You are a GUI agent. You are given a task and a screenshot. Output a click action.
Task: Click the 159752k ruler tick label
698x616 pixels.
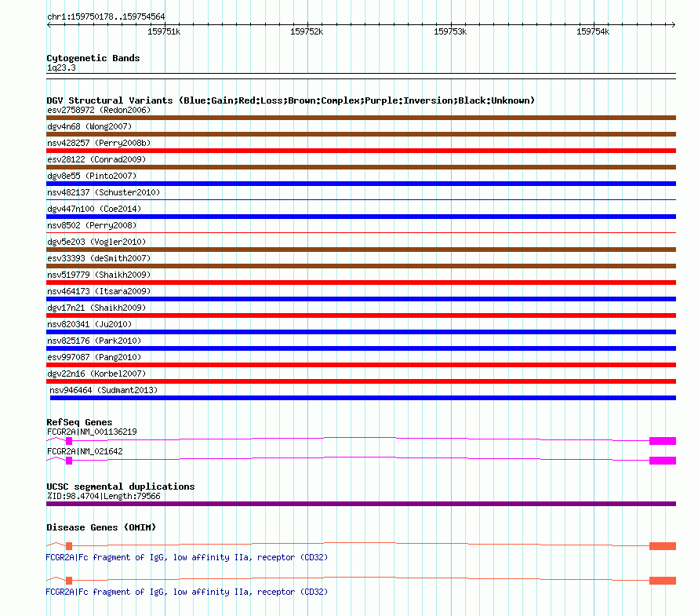(x=307, y=31)
